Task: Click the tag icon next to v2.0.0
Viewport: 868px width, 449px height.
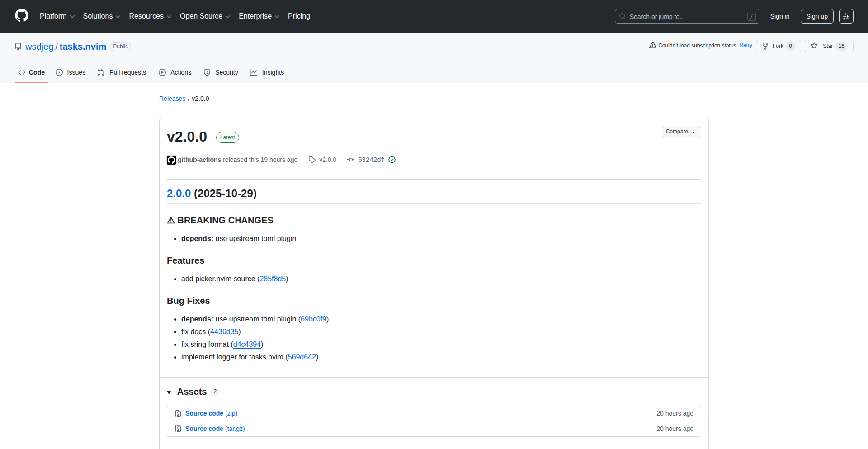Action: click(312, 160)
